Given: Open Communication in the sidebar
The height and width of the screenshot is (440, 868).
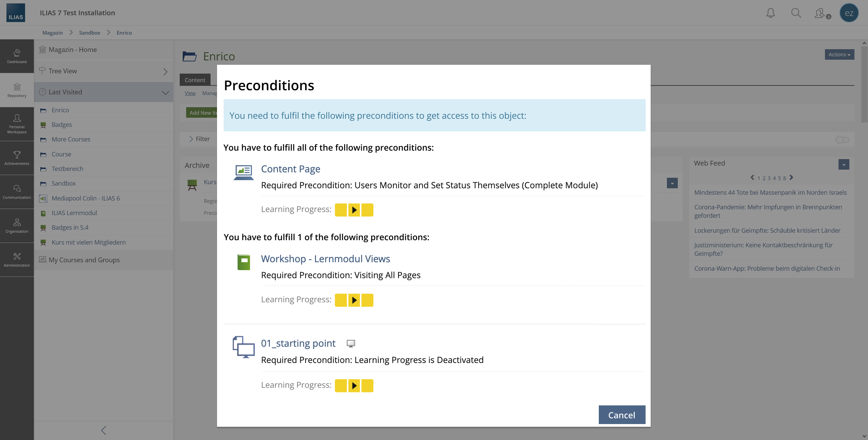Looking at the screenshot, I should 17,192.
